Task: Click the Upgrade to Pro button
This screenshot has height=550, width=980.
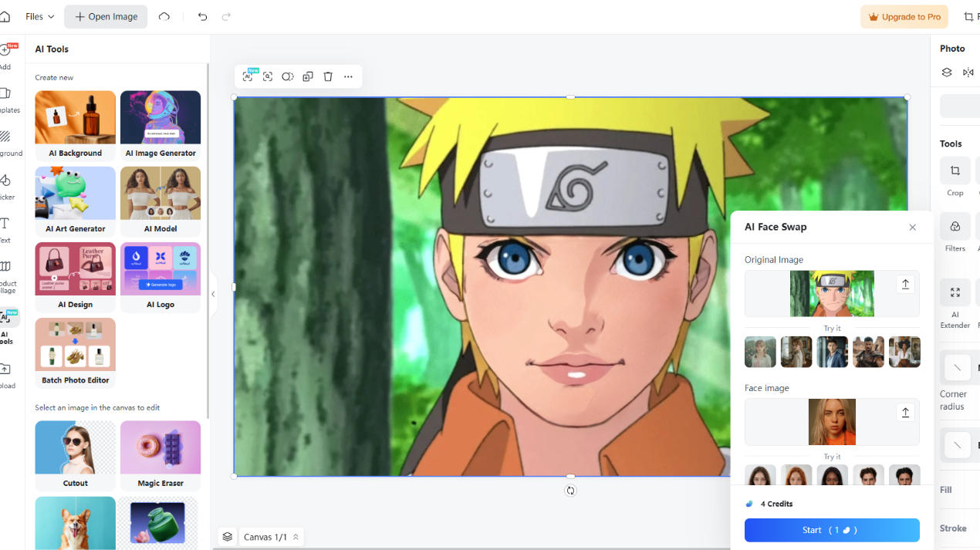Action: pos(904,16)
